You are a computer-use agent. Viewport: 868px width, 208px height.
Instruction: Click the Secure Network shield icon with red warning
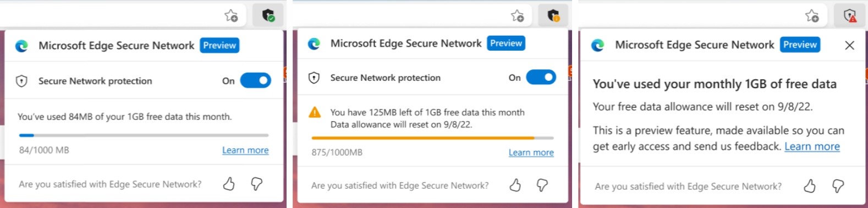[x=850, y=15]
